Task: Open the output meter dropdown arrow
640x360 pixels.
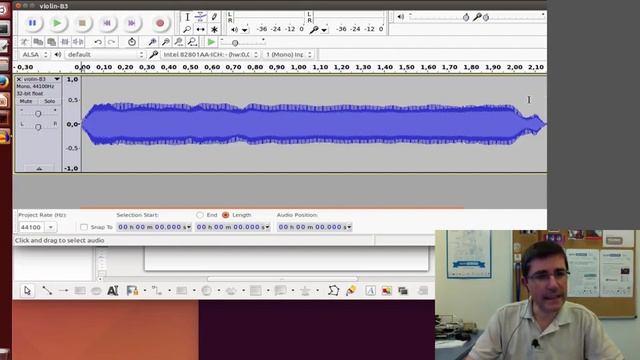Action: click(x=244, y=30)
